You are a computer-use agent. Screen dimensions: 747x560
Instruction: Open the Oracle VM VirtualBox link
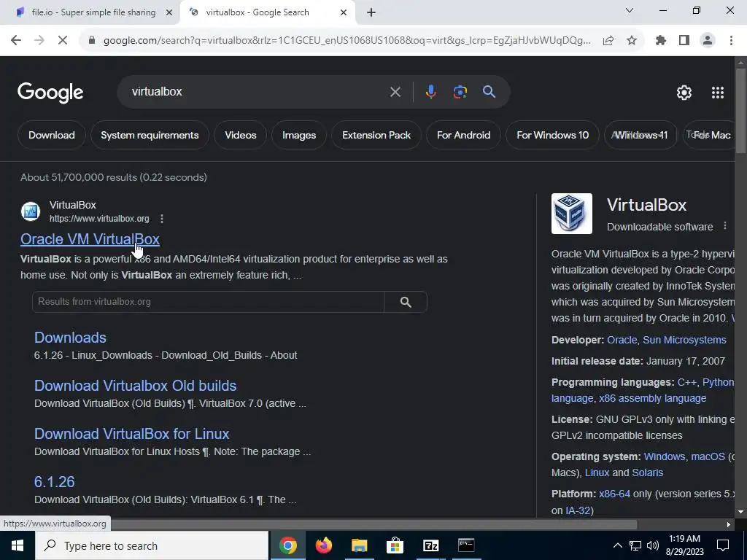(x=90, y=239)
